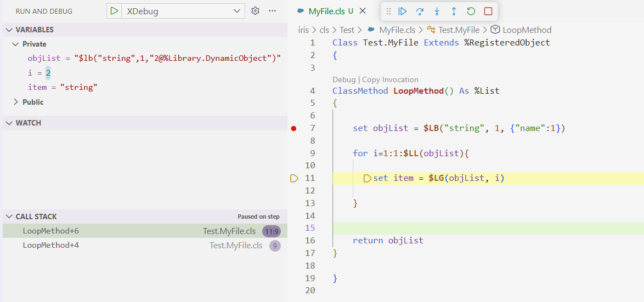
Task: Click the Continue debug button
Action: point(403,11)
